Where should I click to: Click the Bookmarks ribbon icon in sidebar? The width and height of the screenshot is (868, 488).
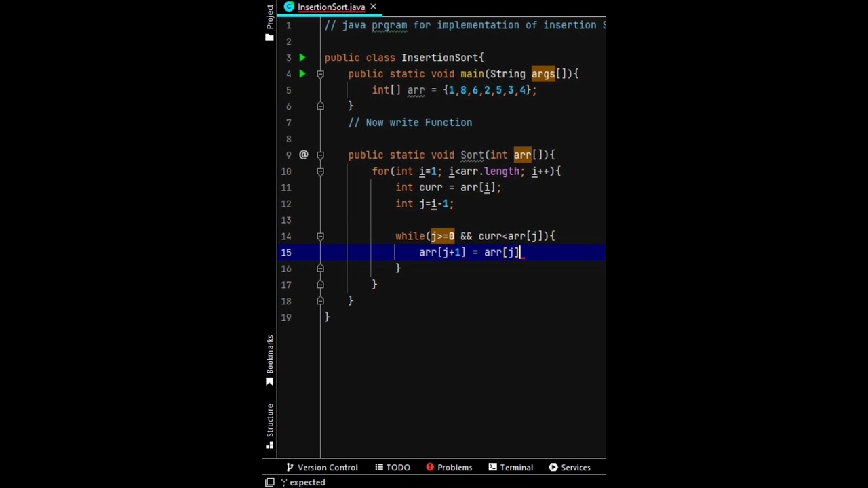(x=269, y=382)
